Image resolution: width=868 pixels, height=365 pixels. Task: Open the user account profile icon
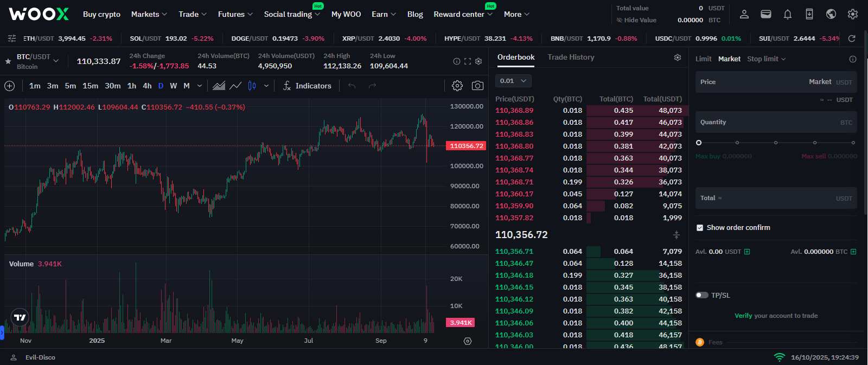click(x=744, y=14)
